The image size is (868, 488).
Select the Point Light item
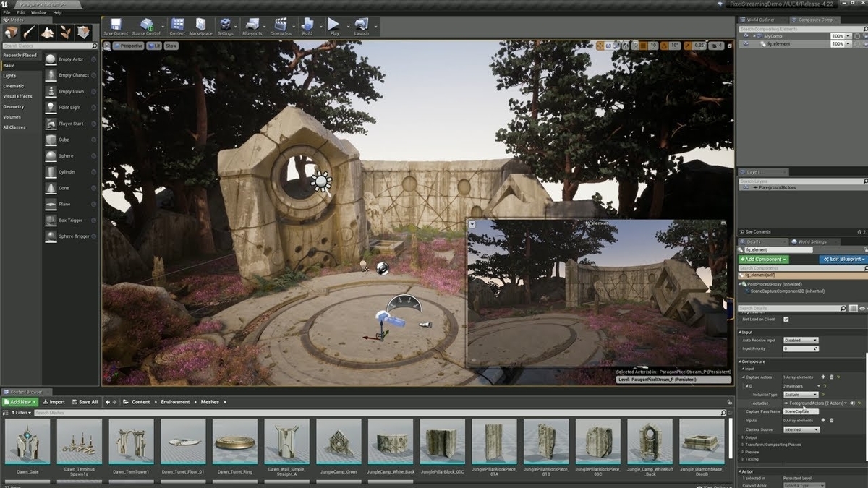(69, 108)
